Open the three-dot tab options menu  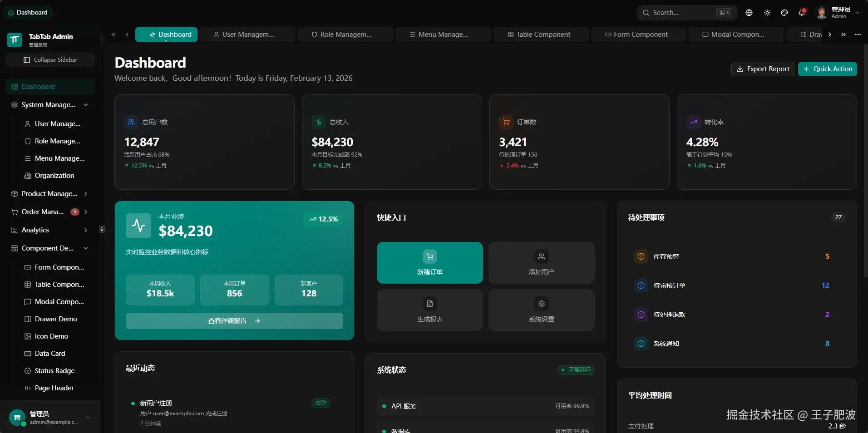(858, 34)
